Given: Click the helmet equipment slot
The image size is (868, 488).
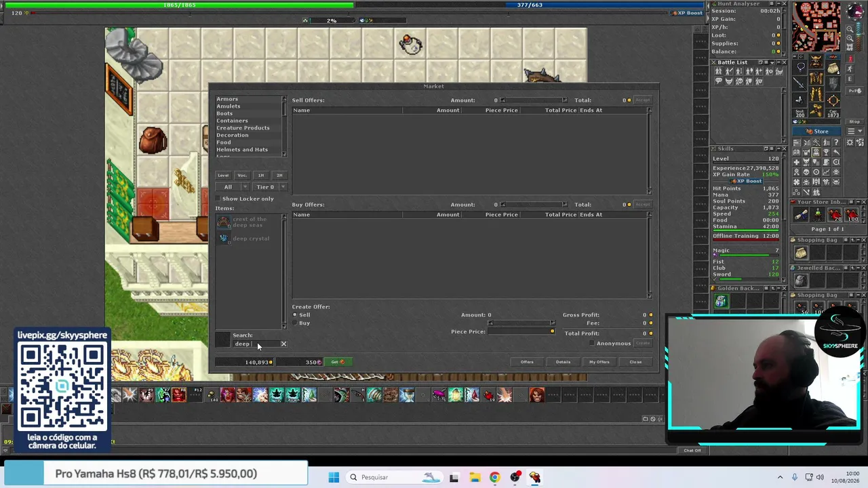Looking at the screenshot, I should [816, 62].
